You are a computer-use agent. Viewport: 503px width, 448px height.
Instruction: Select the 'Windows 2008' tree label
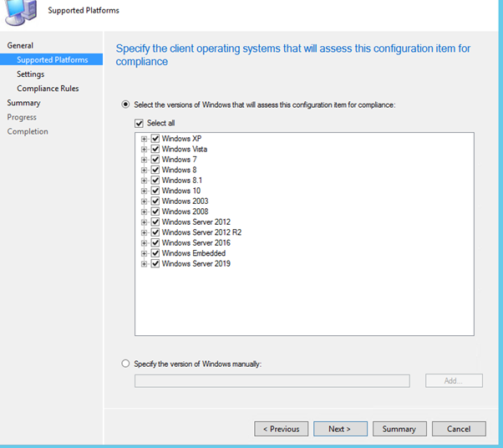(x=185, y=211)
